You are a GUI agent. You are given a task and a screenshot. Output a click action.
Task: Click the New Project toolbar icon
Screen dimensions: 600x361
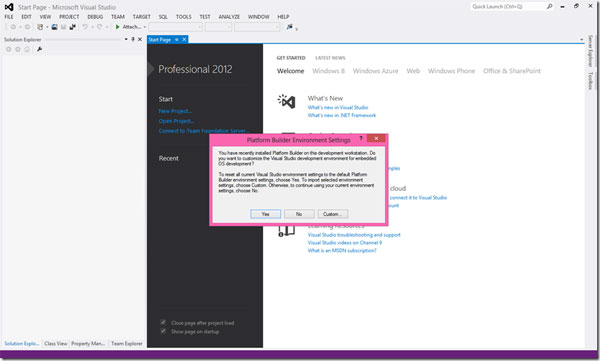click(40, 27)
